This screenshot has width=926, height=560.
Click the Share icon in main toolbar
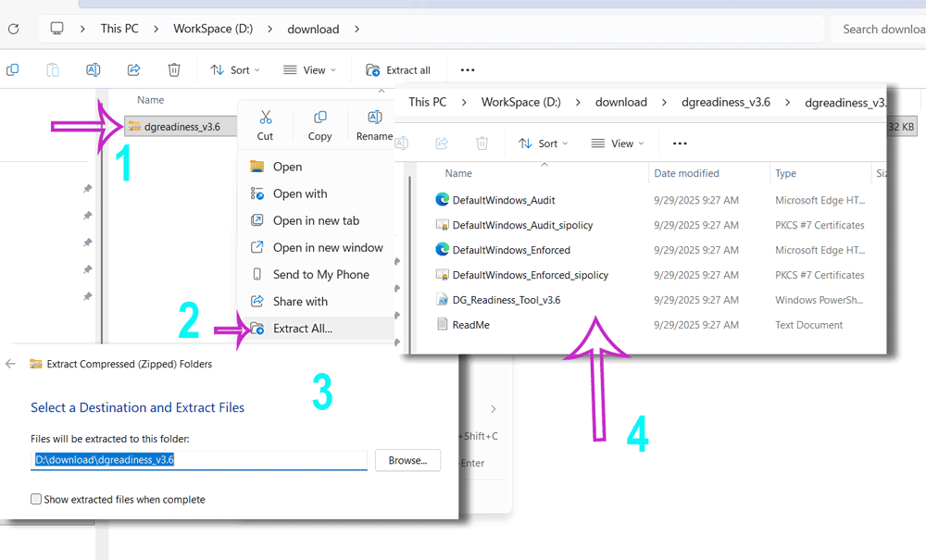pos(134,69)
